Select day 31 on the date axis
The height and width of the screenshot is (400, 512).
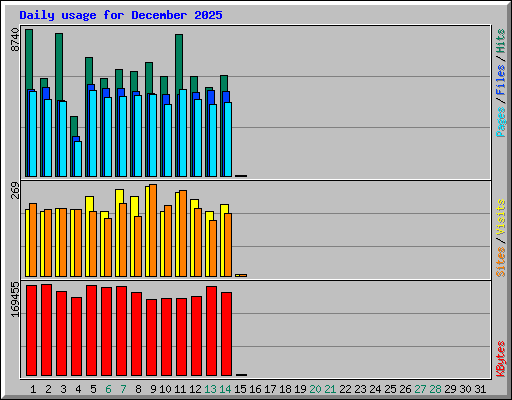click(480, 389)
